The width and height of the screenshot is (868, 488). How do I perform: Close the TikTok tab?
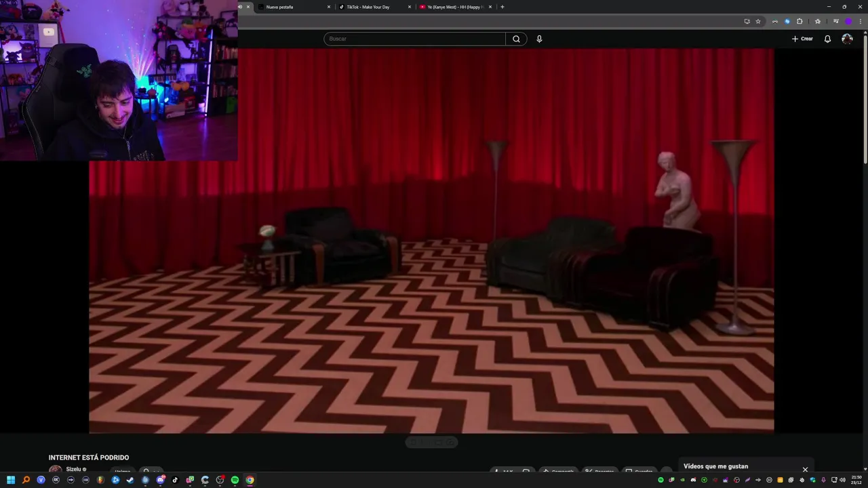(410, 7)
